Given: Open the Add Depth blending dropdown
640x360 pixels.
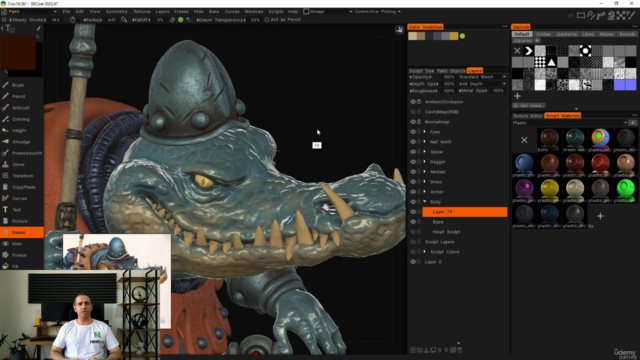Looking at the screenshot, I should point(482,84).
